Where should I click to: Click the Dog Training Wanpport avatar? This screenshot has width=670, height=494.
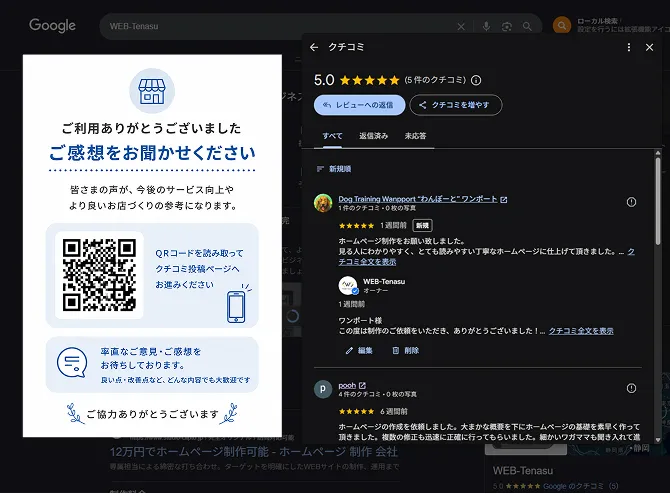(x=323, y=203)
